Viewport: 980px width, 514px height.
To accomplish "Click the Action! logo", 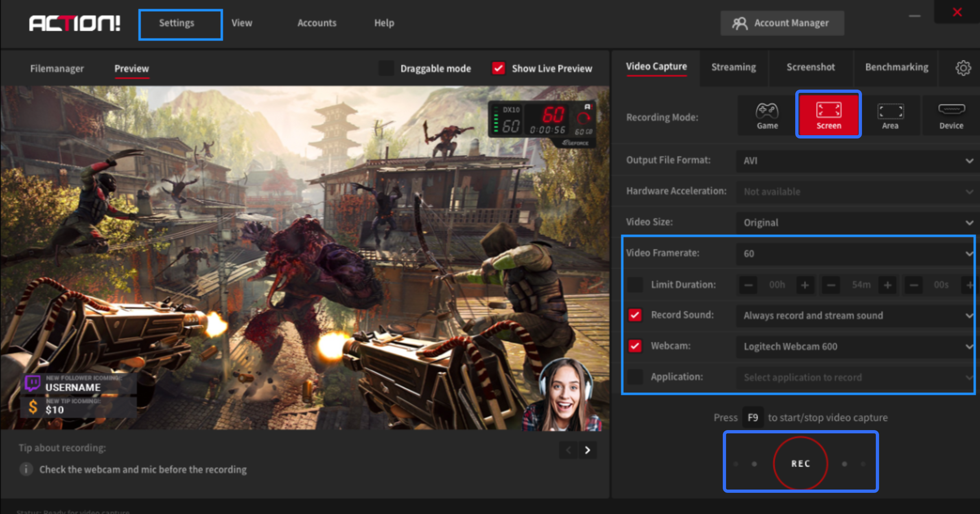I will pyautogui.click(x=75, y=24).
